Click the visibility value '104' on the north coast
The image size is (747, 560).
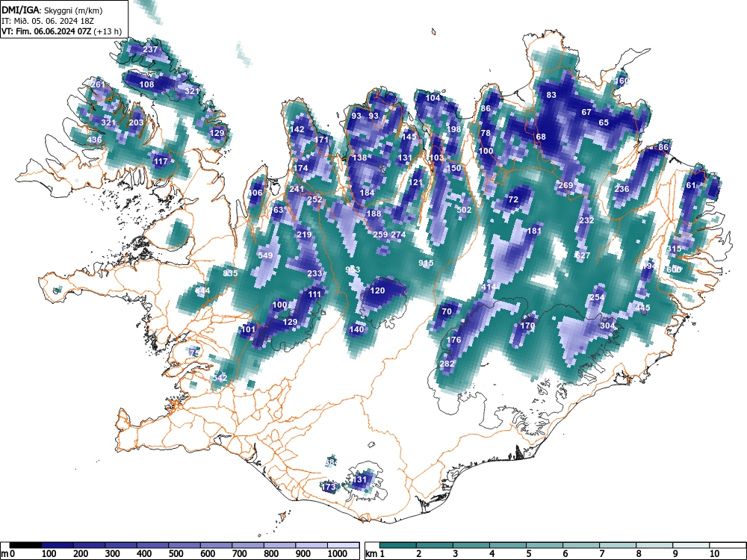[433, 98]
